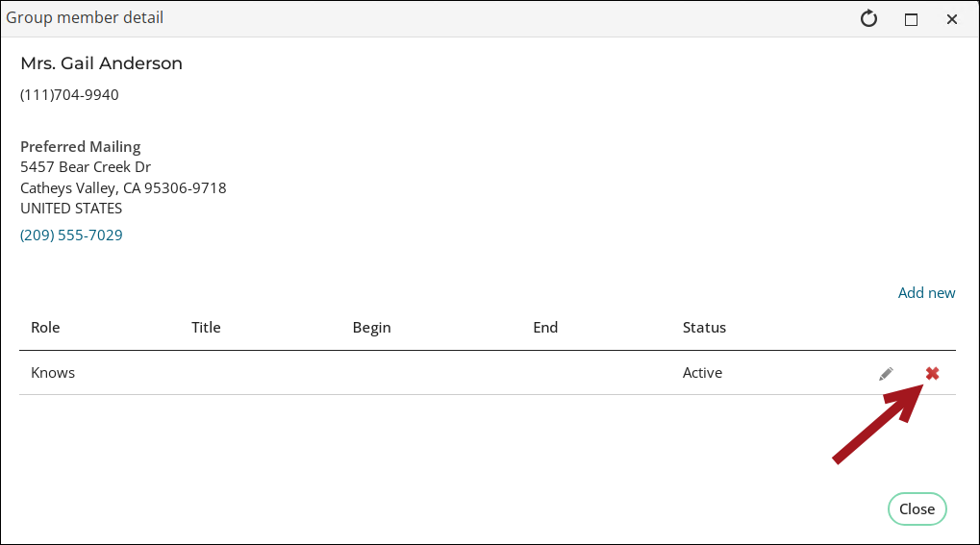Click the Status column header
Screen dimensions: 980x545
704,327
